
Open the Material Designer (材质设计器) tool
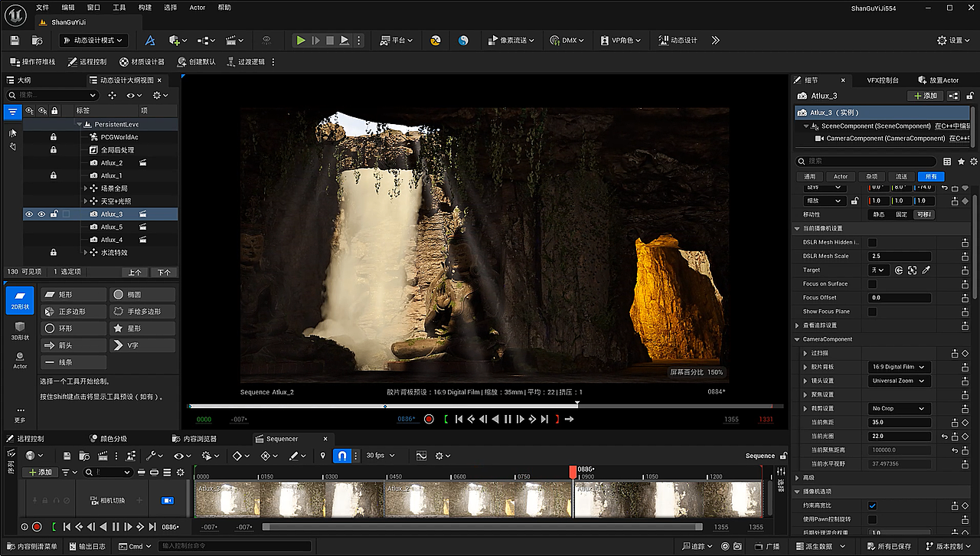coord(142,62)
